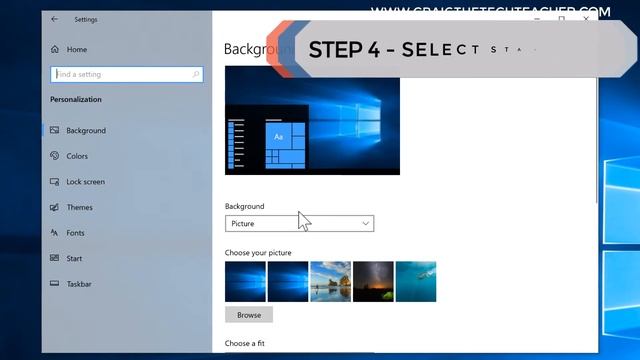Expand the Picture dropdown chevron
The image size is (640, 360).
tap(365, 224)
